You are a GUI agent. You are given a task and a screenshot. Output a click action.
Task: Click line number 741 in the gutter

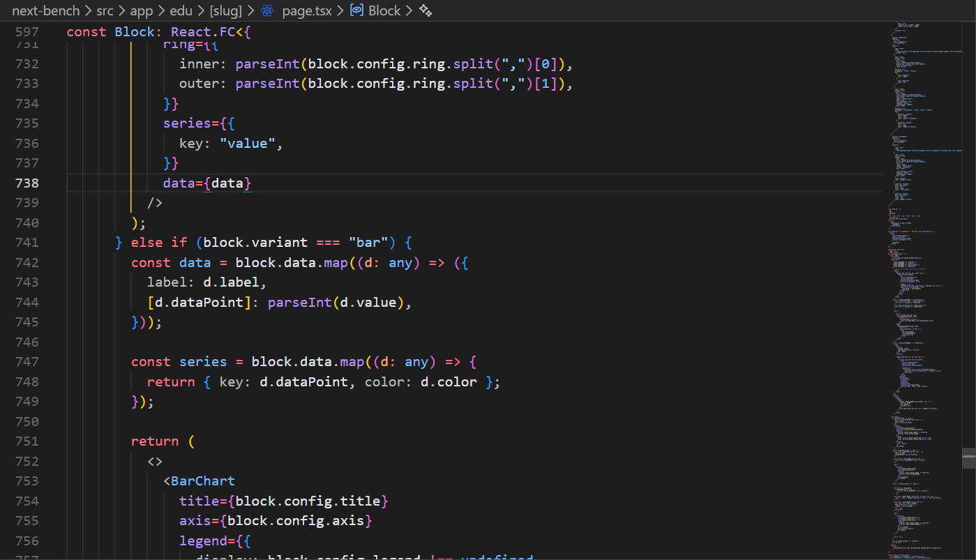27,243
